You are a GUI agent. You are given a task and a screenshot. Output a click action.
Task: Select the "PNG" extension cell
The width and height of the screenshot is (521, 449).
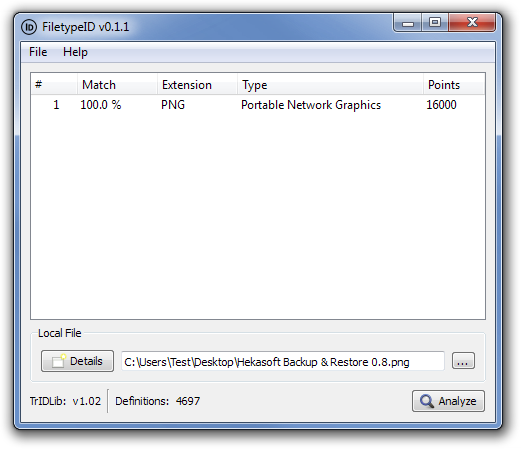click(173, 105)
